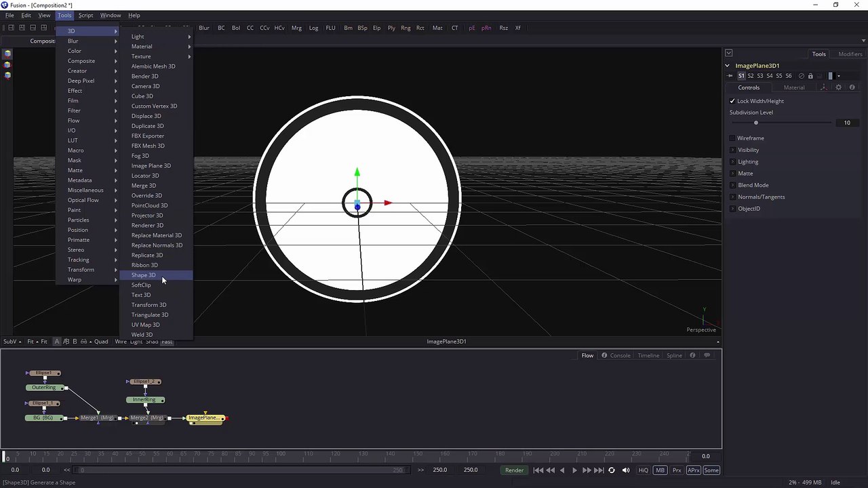Click the green Render button
The width and height of the screenshot is (868, 488).
[x=514, y=470]
